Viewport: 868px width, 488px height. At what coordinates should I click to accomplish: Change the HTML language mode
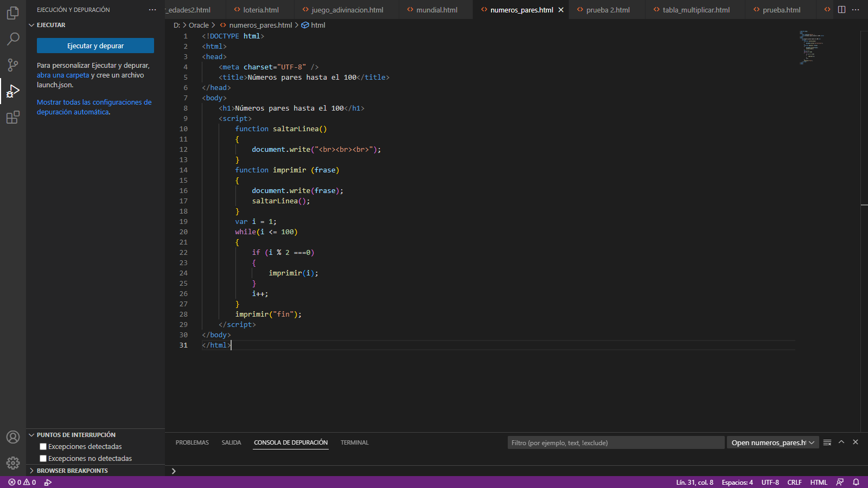click(x=819, y=482)
